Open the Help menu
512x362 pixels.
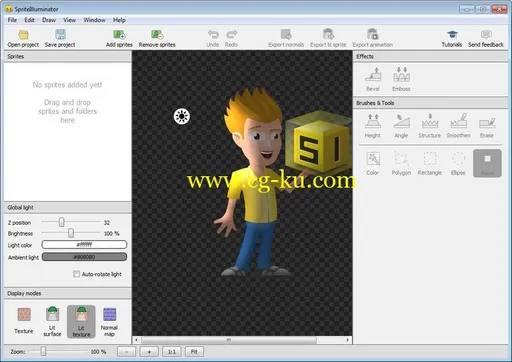[119, 20]
